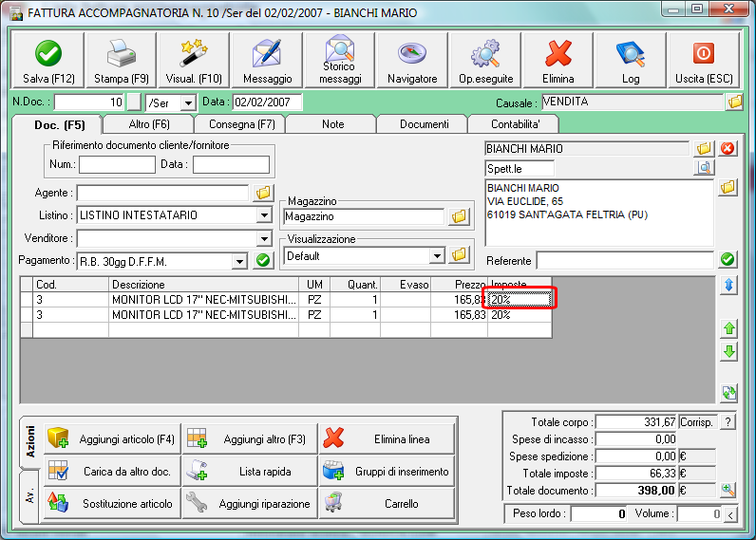The height and width of the screenshot is (540, 756).
Task: Confirm Referente with green check icon
Action: (x=728, y=260)
